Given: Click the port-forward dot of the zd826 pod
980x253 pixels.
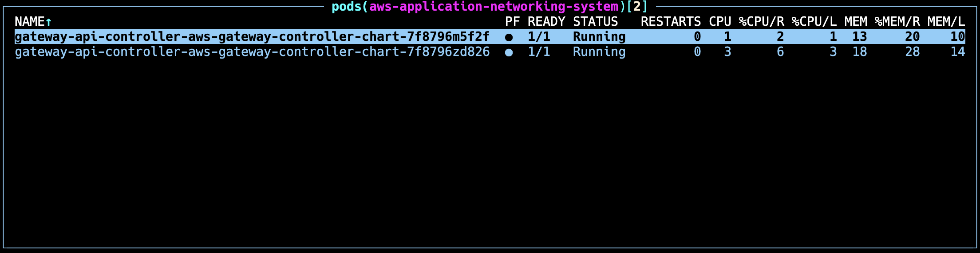Looking at the screenshot, I should click(x=509, y=52).
